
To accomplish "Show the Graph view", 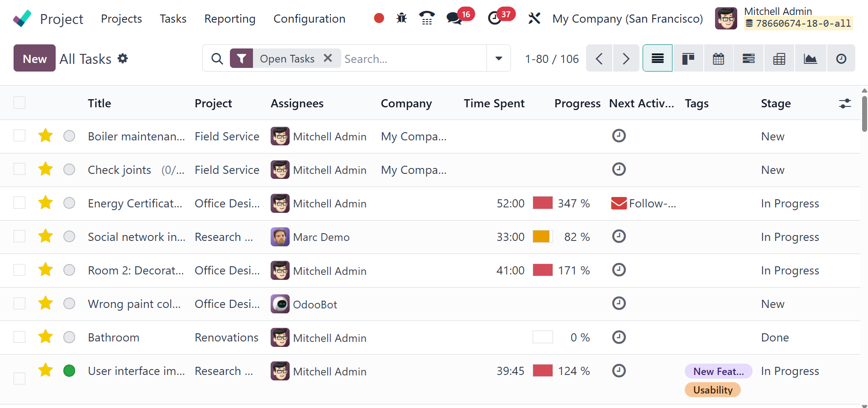I will [x=810, y=58].
